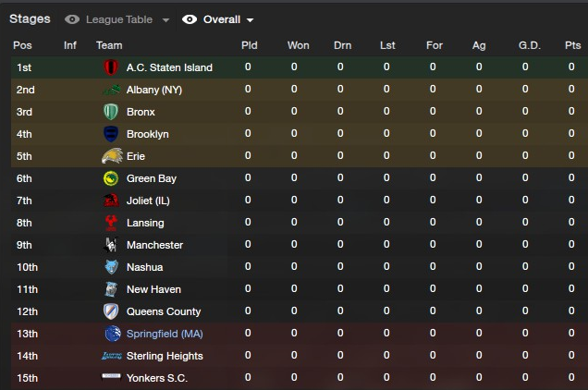Click the Lansing red team logo

point(111,223)
